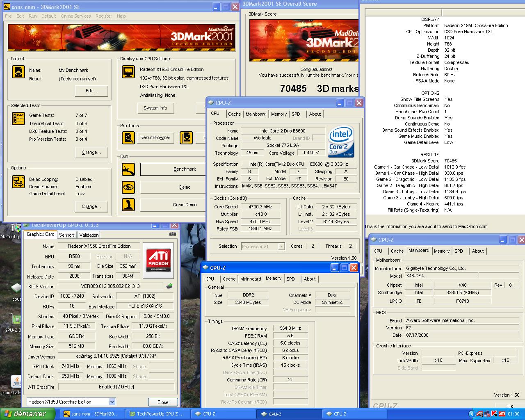Click the DRAM Frequency value 564.0 MHz

290,328
